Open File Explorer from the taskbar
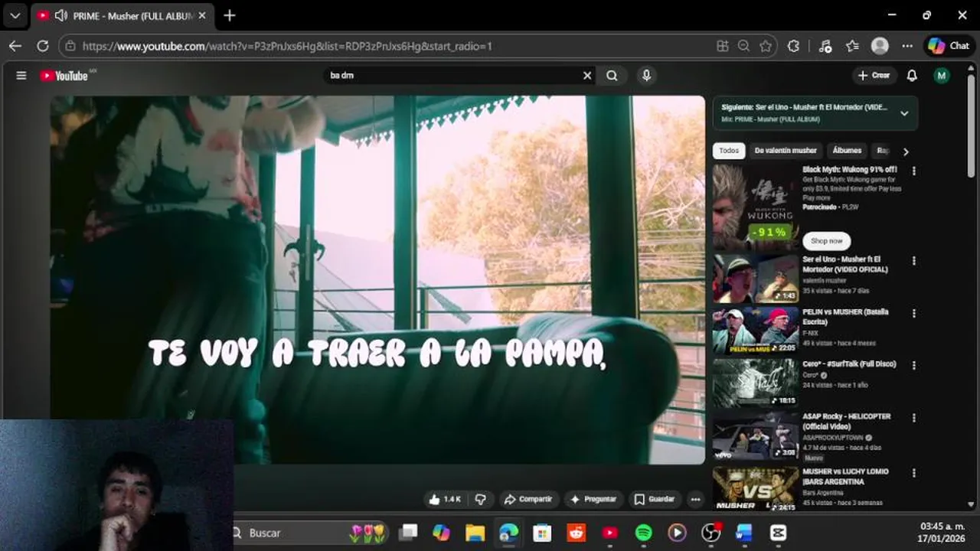 click(x=475, y=533)
